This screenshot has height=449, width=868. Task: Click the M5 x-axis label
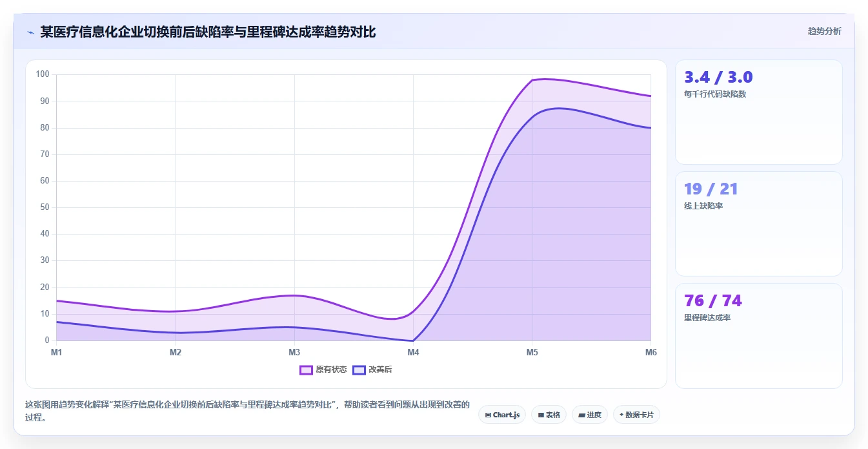pos(532,352)
